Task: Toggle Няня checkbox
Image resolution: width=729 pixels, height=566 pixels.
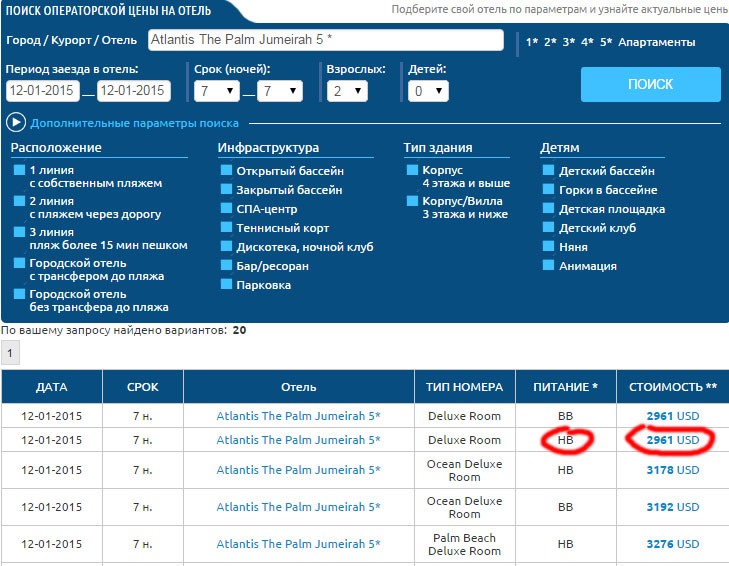Action: point(549,246)
